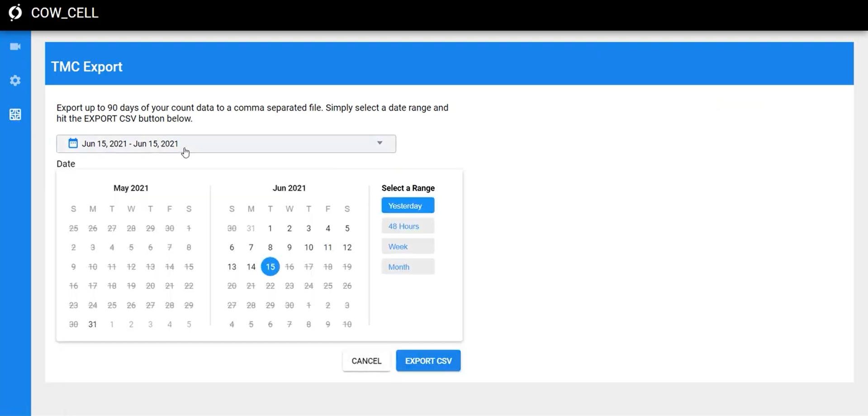Select June 1 in the calendar
This screenshot has width=868, height=416.
tap(270, 228)
